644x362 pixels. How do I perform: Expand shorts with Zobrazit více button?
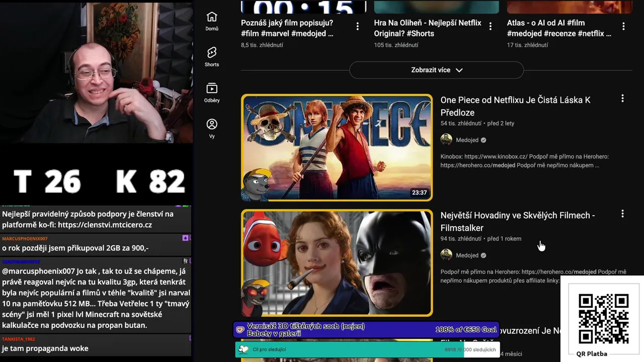coord(436,70)
